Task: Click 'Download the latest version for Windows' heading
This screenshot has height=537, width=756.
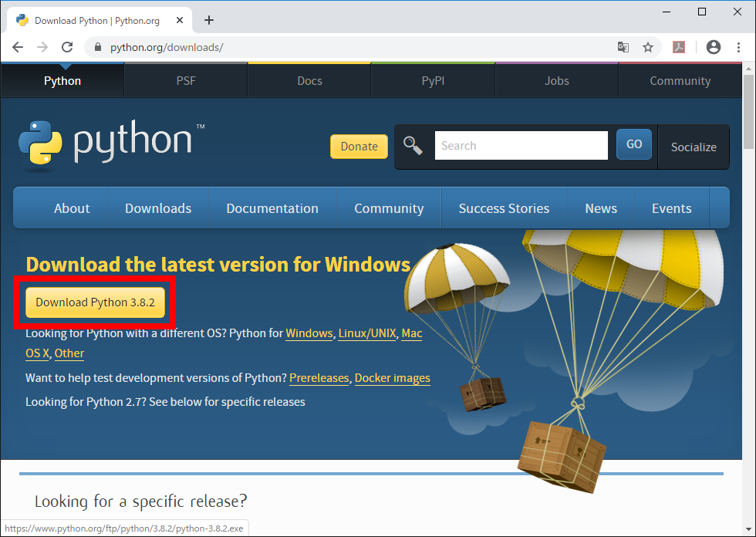Action: click(x=218, y=265)
